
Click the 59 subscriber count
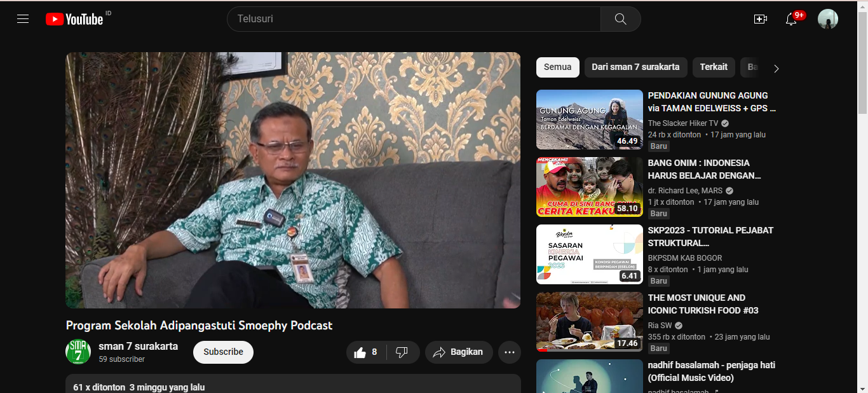click(x=121, y=359)
